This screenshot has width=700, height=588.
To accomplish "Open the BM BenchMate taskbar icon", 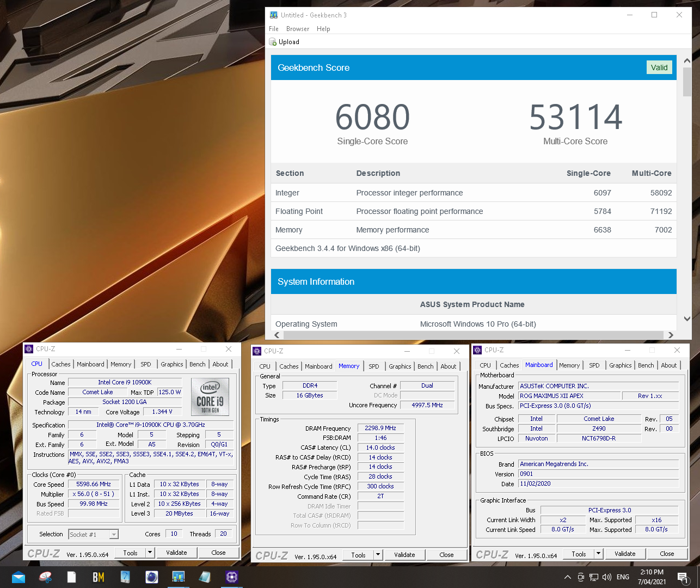I will (98, 577).
